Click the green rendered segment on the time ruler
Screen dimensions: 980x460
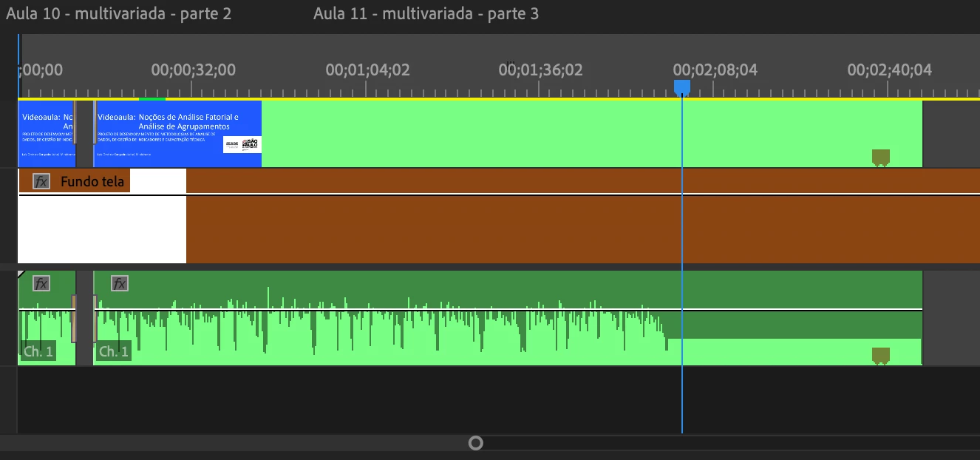pyautogui.click(x=152, y=98)
